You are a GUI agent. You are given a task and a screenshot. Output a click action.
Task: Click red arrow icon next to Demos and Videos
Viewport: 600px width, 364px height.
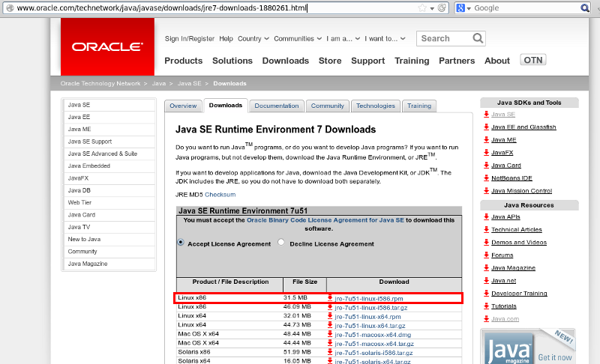(x=486, y=242)
